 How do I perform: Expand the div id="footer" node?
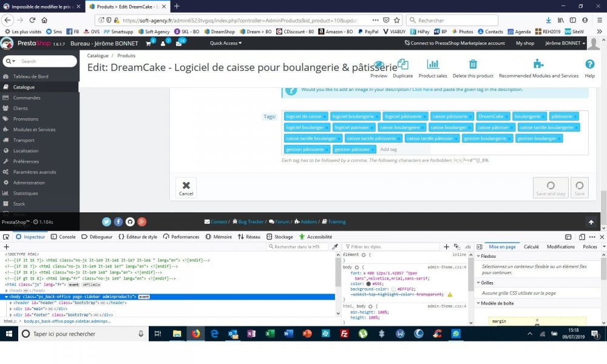(x=11, y=315)
